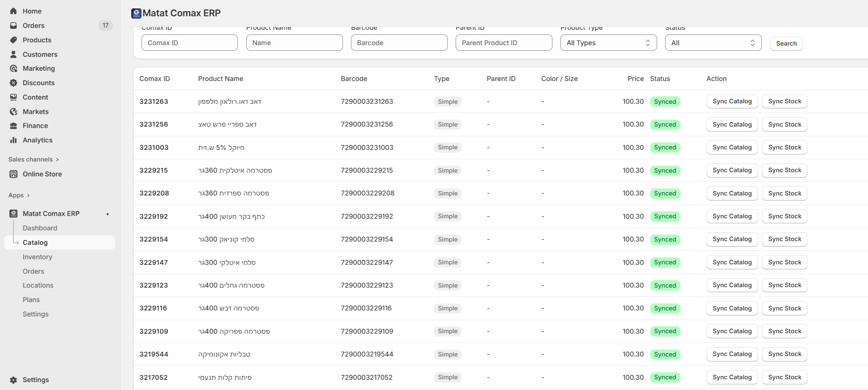Click Sync Stock for product 3229154
868x390 pixels.
point(784,239)
